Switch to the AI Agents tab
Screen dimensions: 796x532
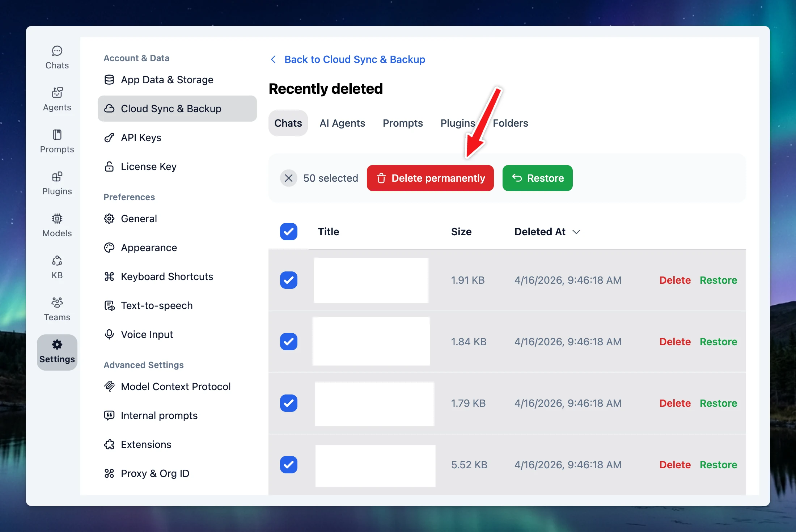[x=342, y=123]
